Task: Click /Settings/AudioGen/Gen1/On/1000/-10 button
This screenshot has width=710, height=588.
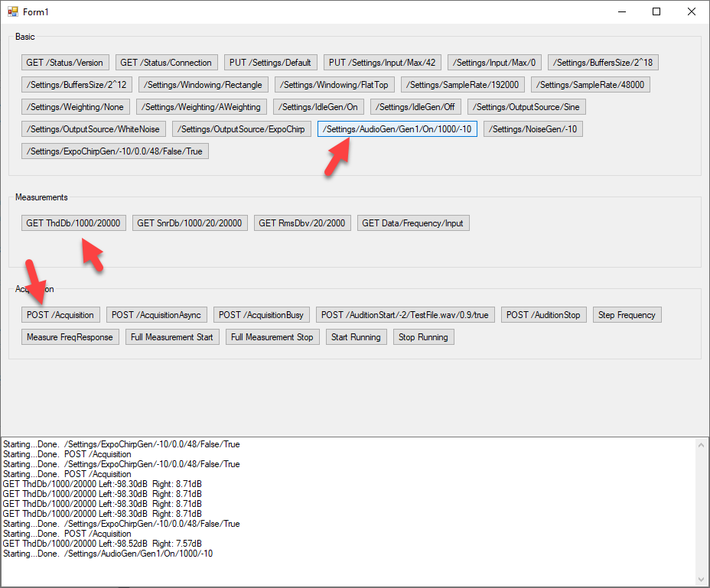Action: [x=397, y=129]
